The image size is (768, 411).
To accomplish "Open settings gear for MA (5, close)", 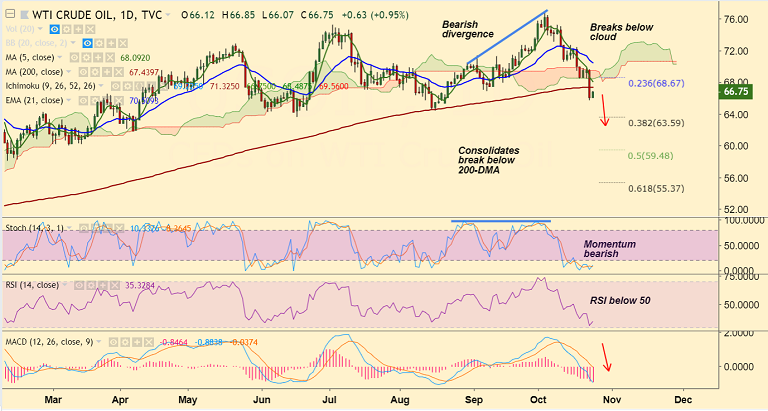I will [x=86, y=57].
